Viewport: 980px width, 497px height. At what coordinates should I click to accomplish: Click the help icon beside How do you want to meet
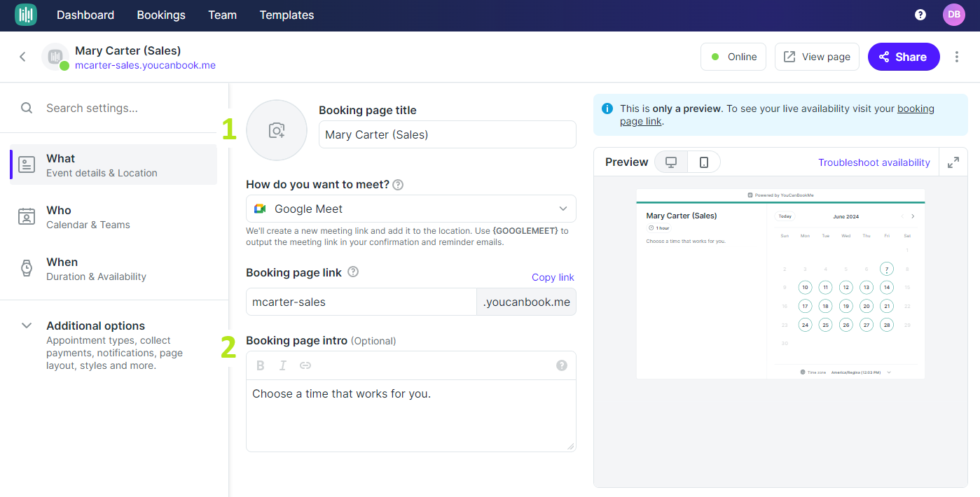coord(398,185)
